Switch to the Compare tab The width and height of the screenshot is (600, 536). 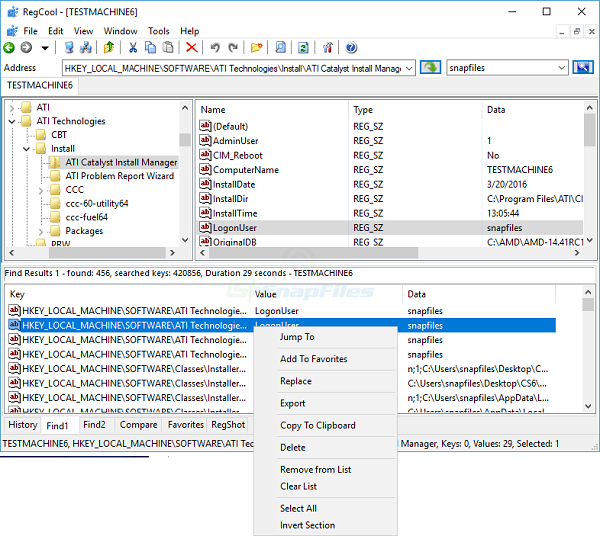click(x=139, y=425)
